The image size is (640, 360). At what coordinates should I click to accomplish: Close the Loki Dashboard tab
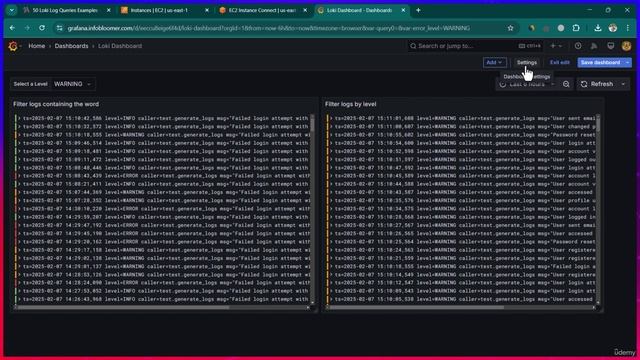click(x=403, y=10)
